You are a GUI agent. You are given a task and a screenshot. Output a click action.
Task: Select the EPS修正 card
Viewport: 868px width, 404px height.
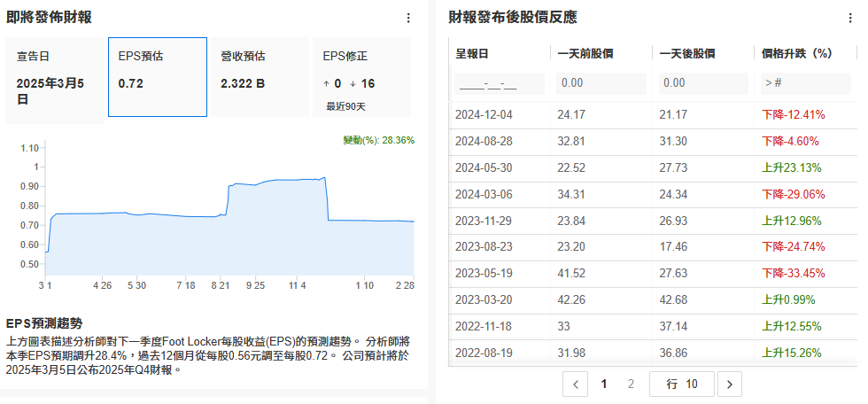361,76
